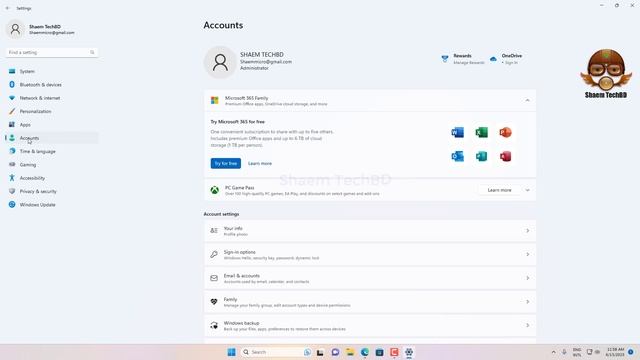Click the Windows backup chevron arrow

[527, 326]
